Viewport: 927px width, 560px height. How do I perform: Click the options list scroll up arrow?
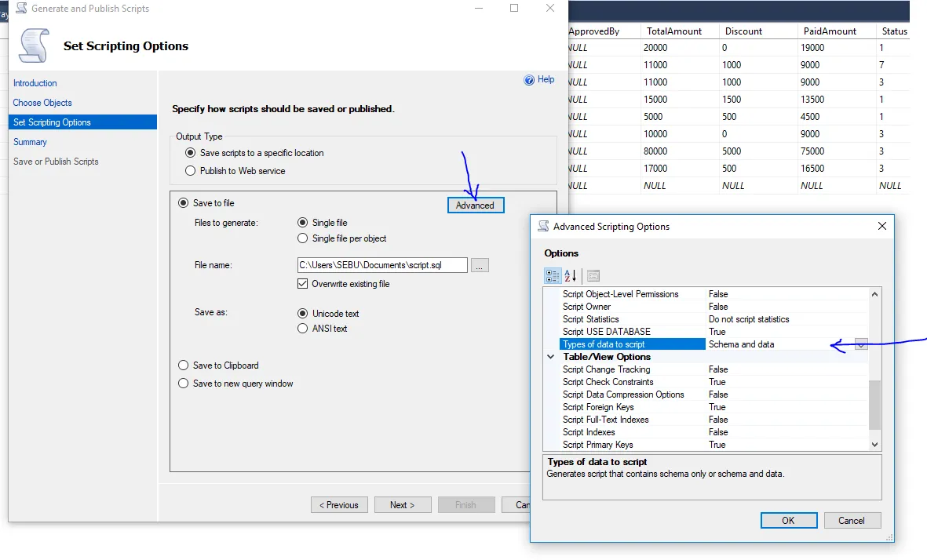click(874, 293)
